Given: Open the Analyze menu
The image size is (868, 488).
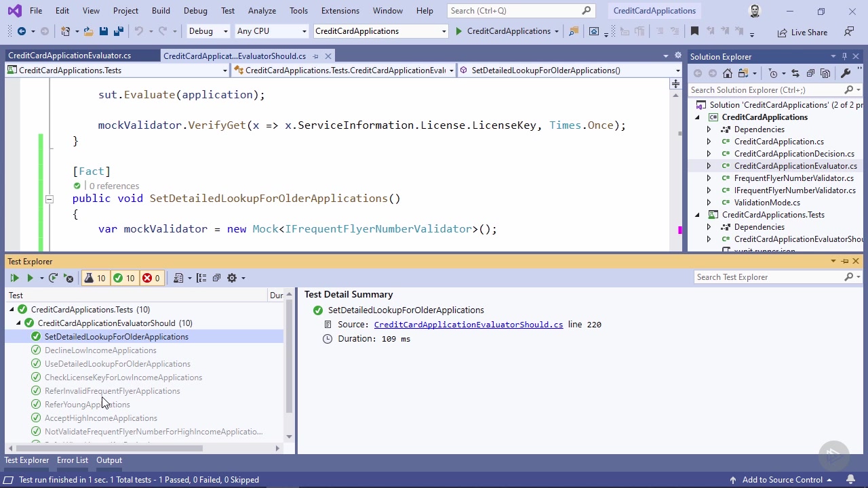Looking at the screenshot, I should click(262, 11).
